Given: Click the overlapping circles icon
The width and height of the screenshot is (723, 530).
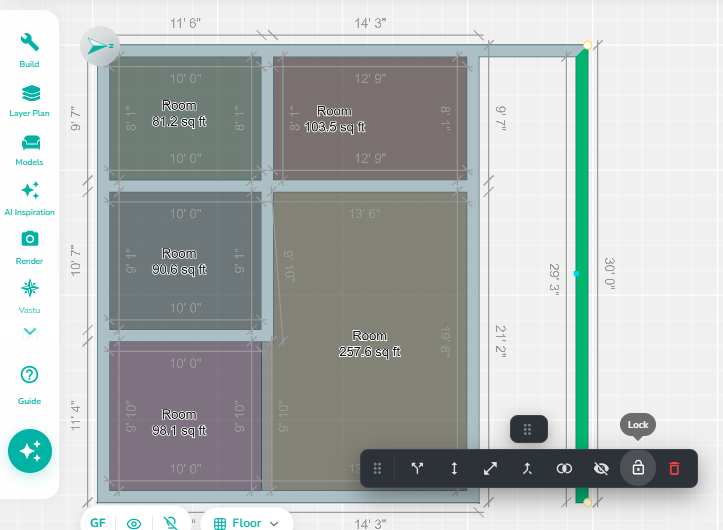Looking at the screenshot, I should (x=564, y=469).
